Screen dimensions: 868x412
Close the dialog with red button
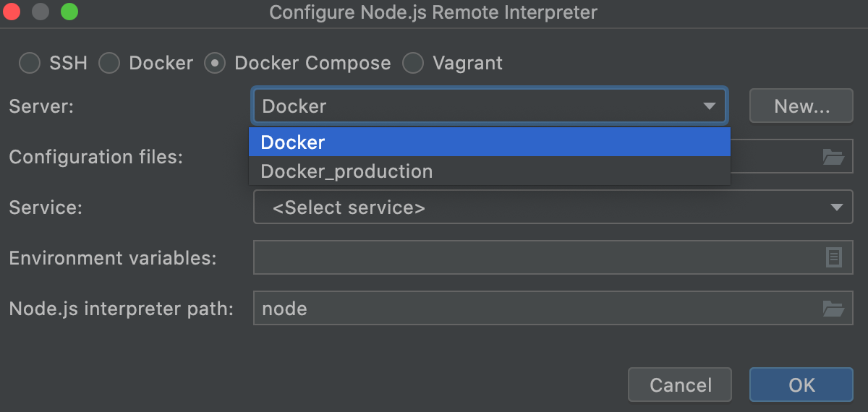(12, 12)
